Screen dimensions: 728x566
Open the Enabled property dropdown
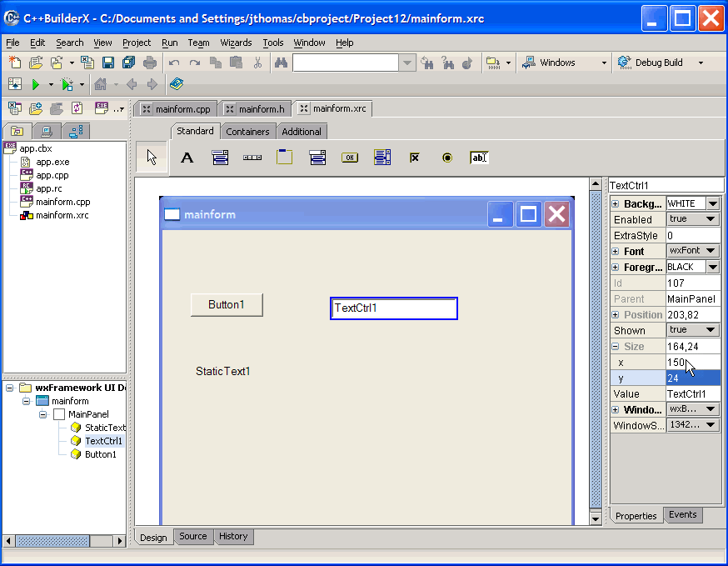point(711,219)
